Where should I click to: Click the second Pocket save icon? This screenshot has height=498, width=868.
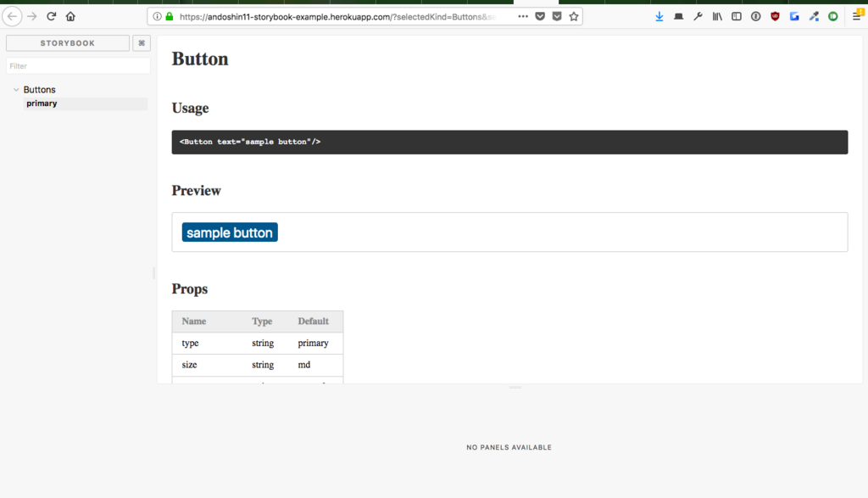tap(557, 17)
